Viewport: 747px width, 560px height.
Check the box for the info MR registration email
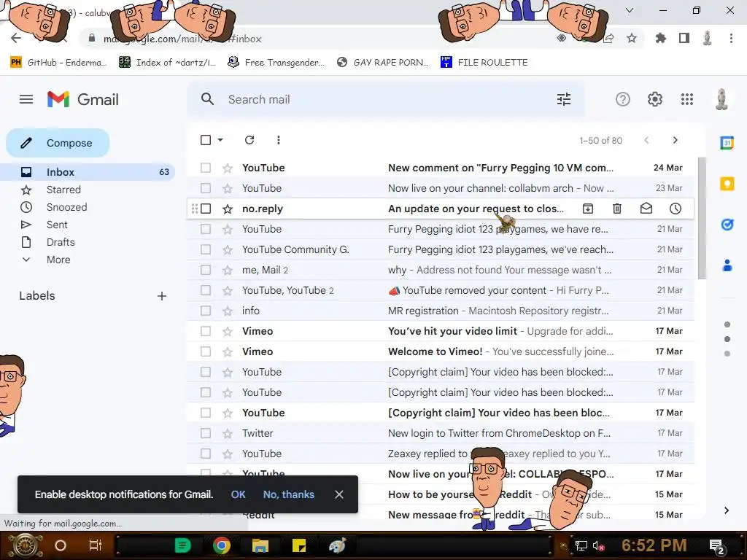[206, 311]
